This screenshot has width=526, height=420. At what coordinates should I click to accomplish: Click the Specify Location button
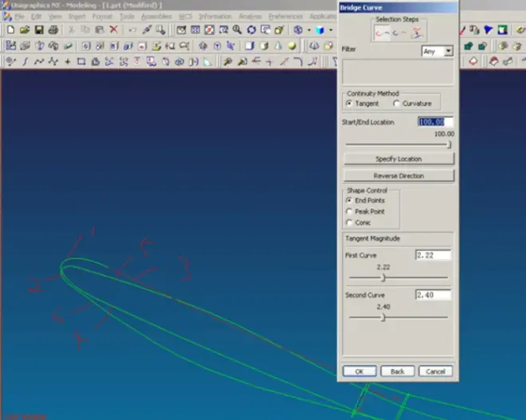(398, 159)
